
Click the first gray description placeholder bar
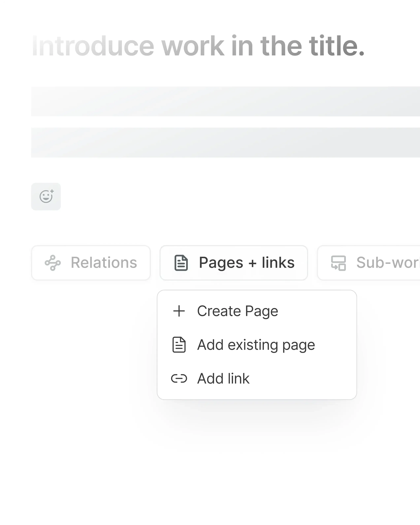[225, 101]
